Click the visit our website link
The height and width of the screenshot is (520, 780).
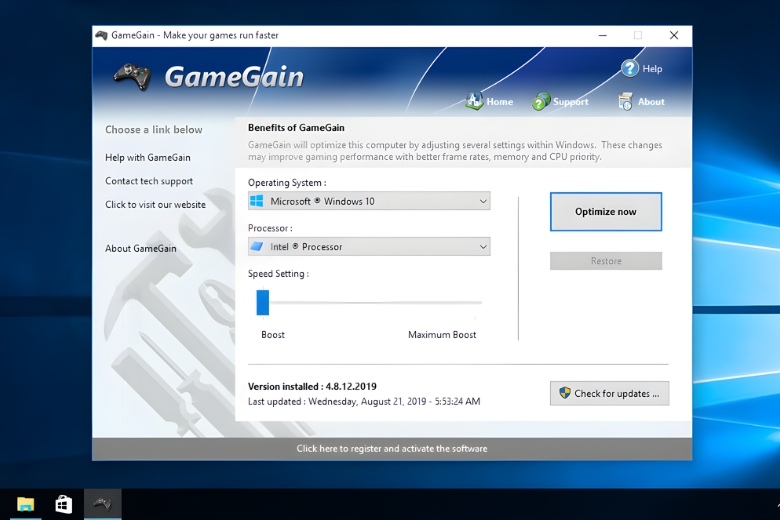tap(155, 205)
